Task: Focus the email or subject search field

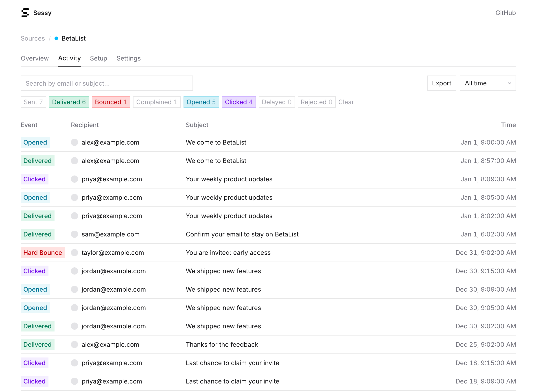Action: click(107, 83)
